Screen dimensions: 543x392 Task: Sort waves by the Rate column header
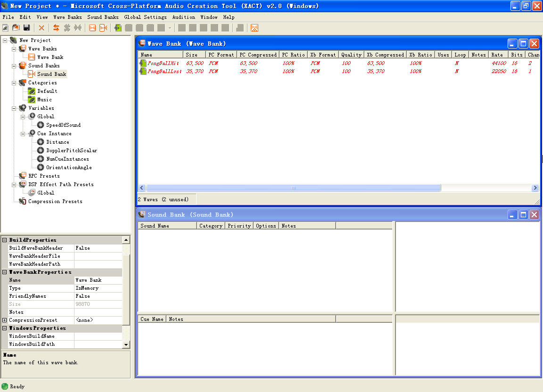click(x=498, y=55)
